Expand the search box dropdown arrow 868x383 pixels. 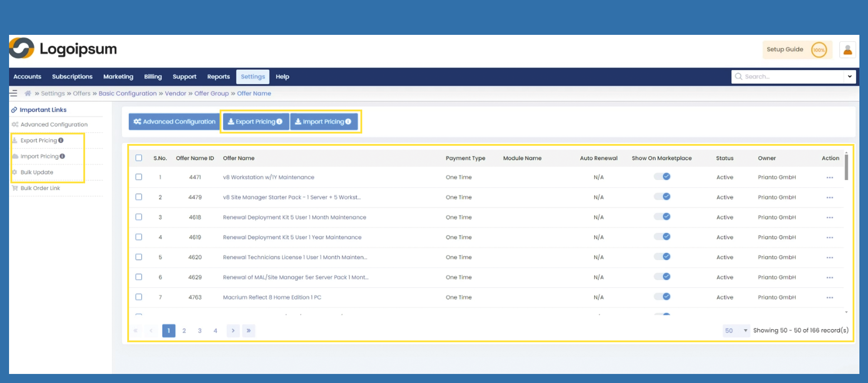[849, 77]
